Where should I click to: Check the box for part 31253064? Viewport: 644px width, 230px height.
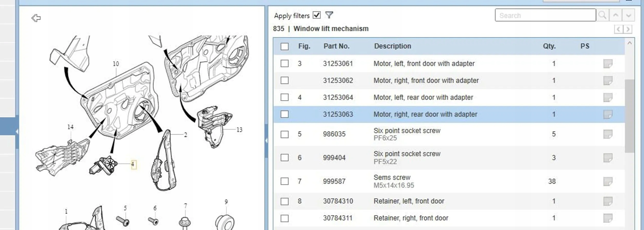click(284, 97)
